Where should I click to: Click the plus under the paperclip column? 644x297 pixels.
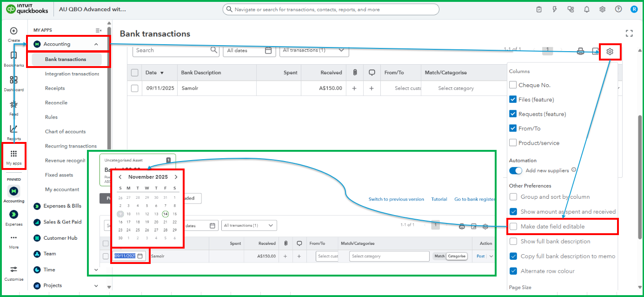tap(354, 88)
